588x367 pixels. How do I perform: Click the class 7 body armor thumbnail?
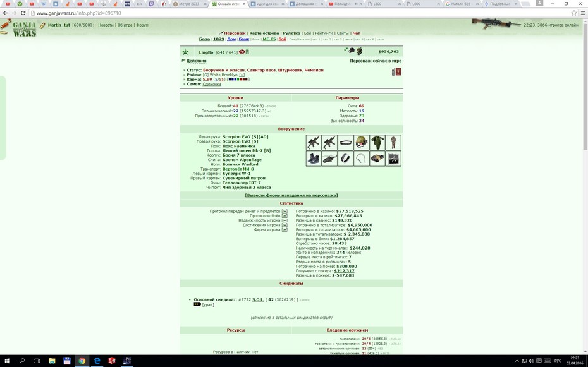[377, 143]
